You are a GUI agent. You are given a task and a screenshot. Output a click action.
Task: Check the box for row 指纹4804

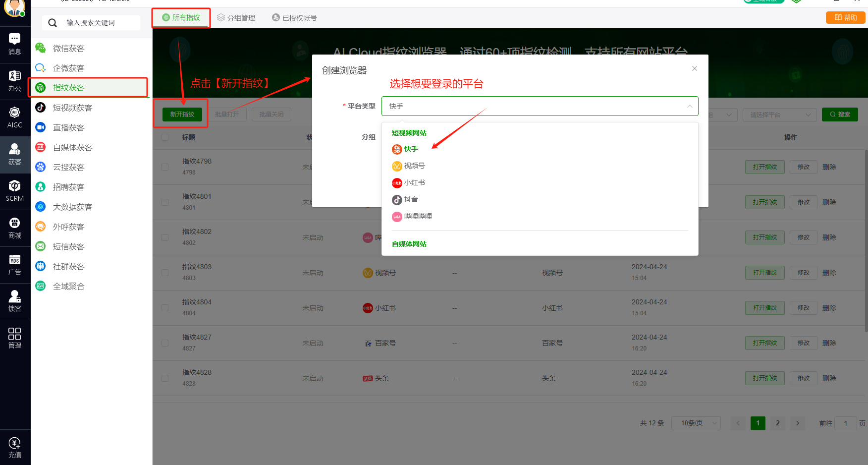(165, 308)
